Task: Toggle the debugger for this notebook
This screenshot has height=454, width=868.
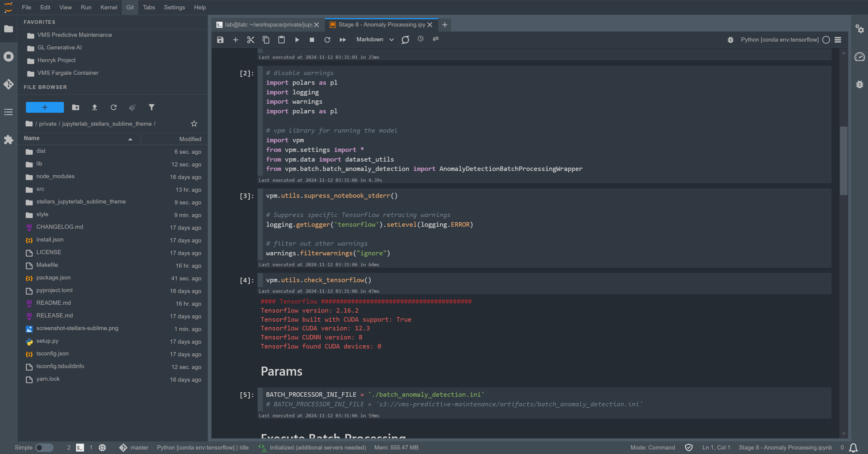Action: click(x=730, y=39)
